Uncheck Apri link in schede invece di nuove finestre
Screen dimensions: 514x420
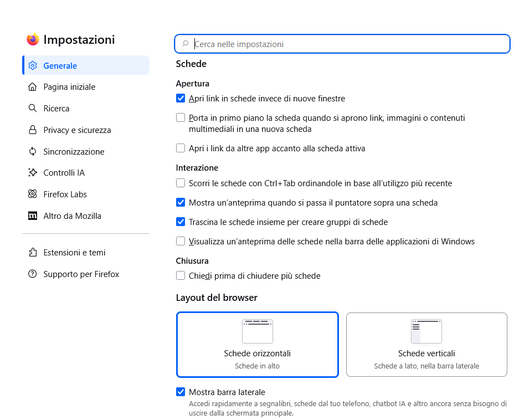(x=181, y=99)
